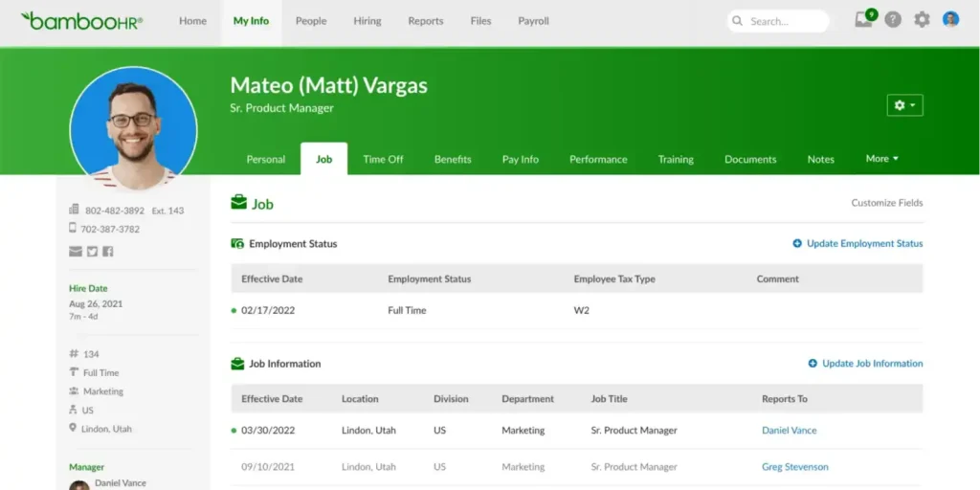Click the email envelope icon in sidebar
The height and width of the screenshot is (490, 980).
[x=75, y=252]
